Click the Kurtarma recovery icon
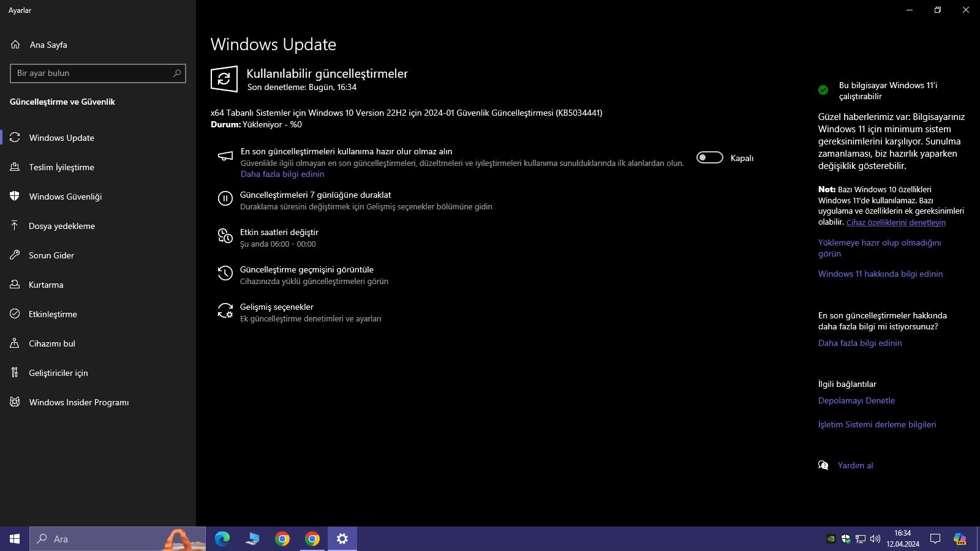Image resolution: width=980 pixels, height=551 pixels. pos(15,285)
